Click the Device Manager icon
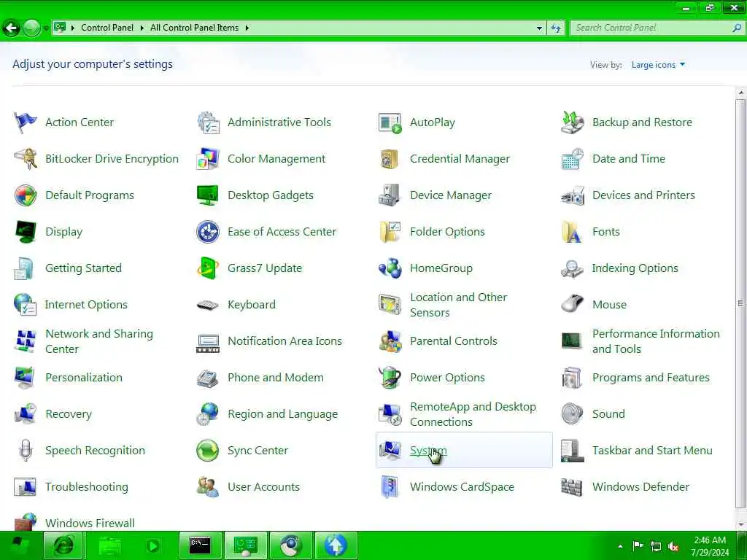 point(390,195)
